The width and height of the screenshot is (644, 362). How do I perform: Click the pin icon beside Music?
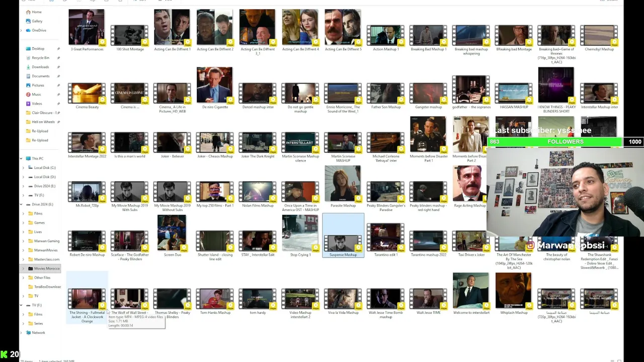58,95
